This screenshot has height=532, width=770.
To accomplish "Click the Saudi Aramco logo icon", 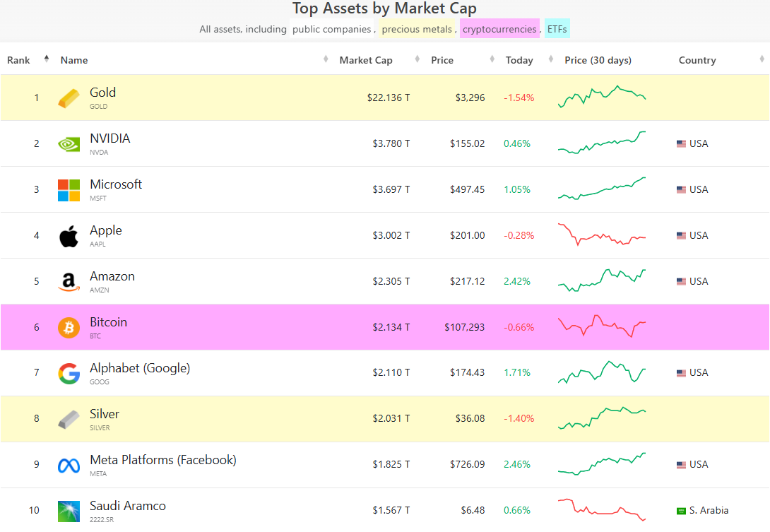I will (x=69, y=512).
